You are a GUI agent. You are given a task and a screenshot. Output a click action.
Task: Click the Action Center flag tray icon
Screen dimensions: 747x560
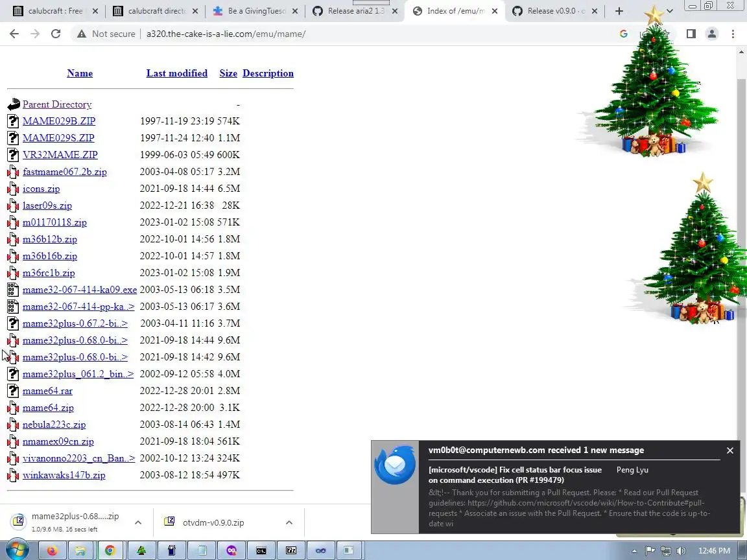pyautogui.click(x=650, y=551)
